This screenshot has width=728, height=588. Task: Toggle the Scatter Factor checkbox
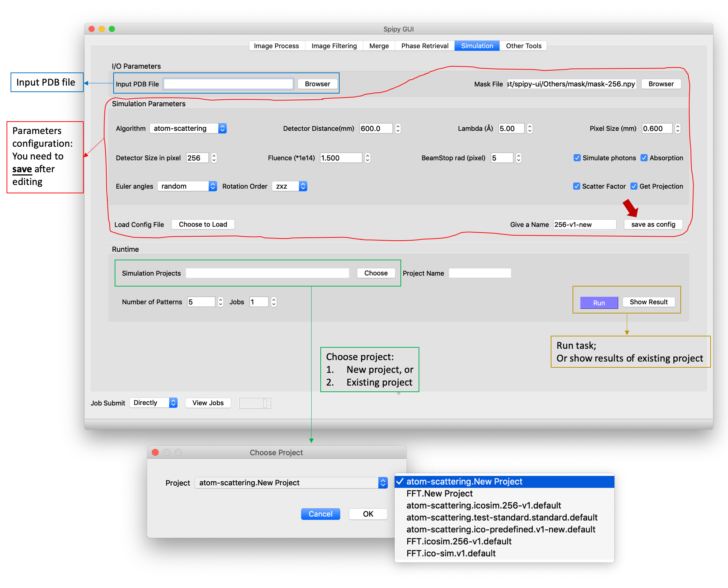point(577,186)
